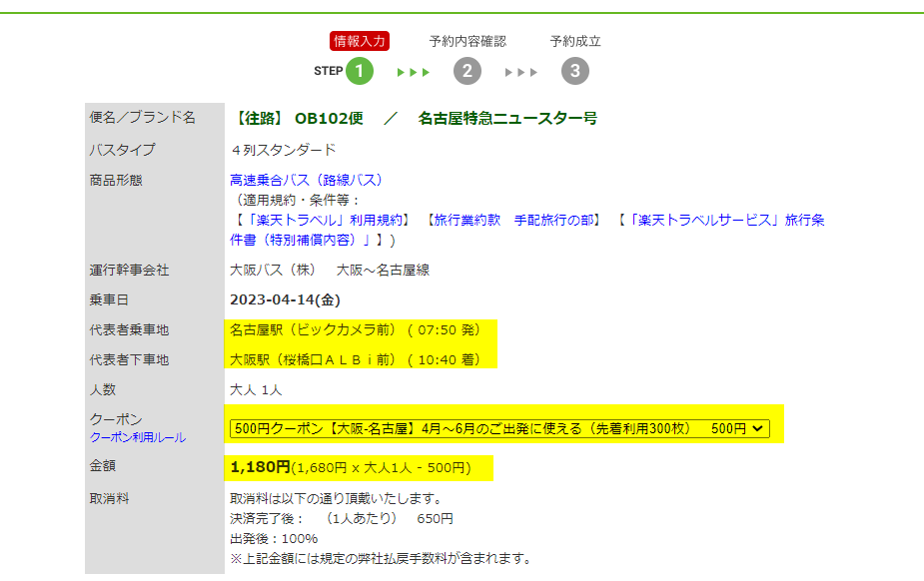Click the 名古屋駅 boarding location text
Viewport: 924px width, 581px height.
(x=355, y=329)
